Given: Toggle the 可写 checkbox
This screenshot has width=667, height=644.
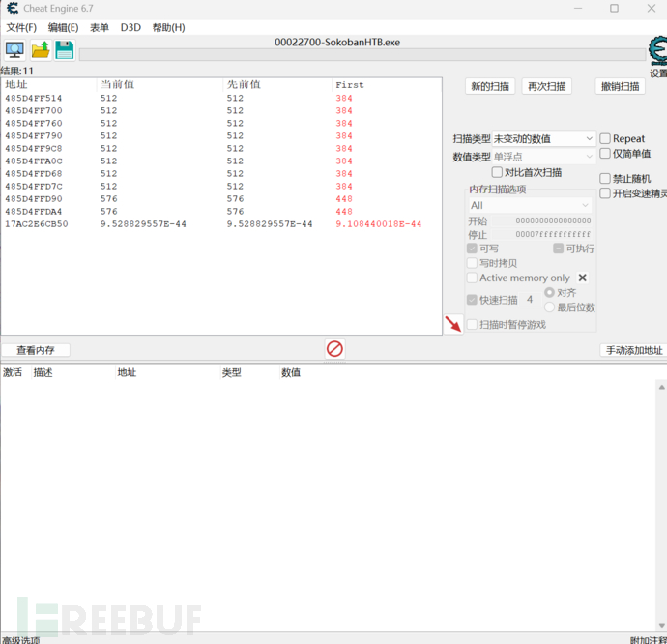Looking at the screenshot, I should tap(472, 249).
